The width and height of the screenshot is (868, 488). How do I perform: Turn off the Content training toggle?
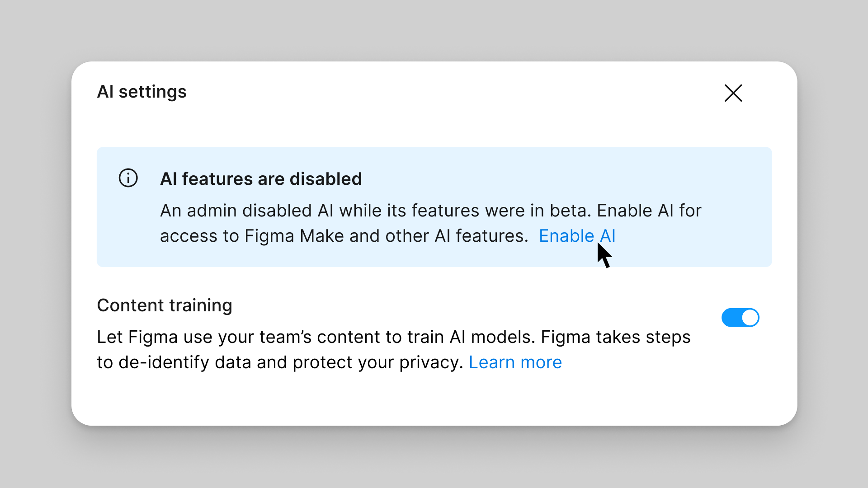point(740,318)
